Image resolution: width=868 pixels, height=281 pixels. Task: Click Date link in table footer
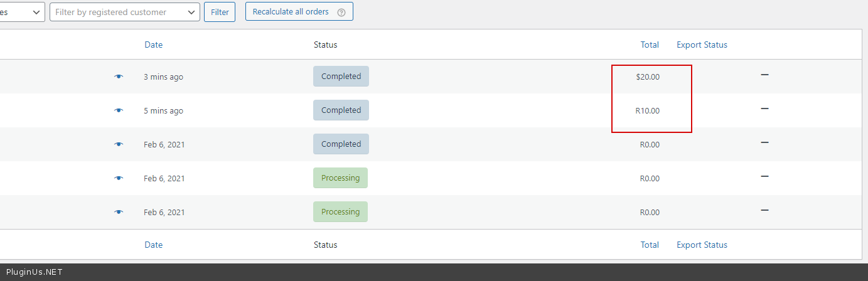pyautogui.click(x=153, y=245)
